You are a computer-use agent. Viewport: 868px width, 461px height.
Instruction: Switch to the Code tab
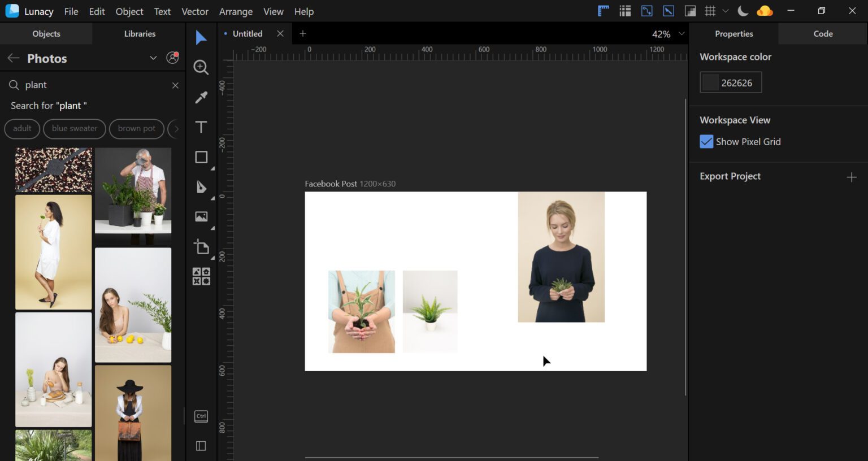point(822,33)
